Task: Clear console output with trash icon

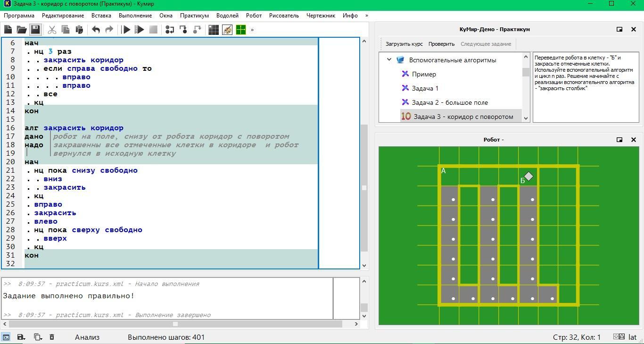Action: 52,337
